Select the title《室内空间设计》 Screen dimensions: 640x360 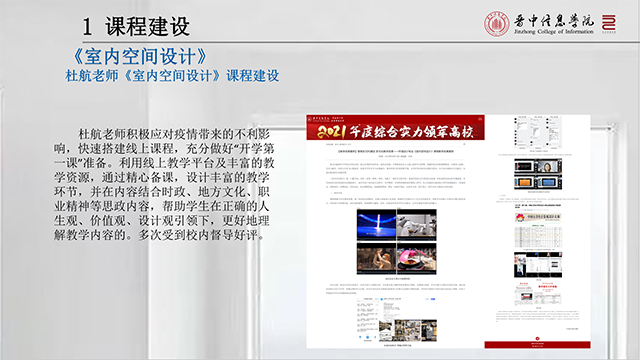click(x=139, y=56)
